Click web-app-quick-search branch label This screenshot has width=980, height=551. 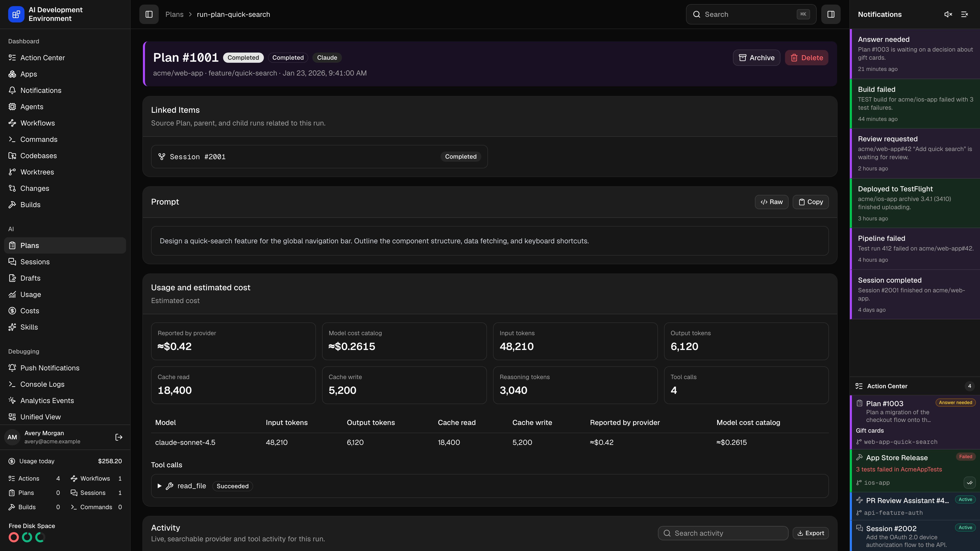point(900,442)
